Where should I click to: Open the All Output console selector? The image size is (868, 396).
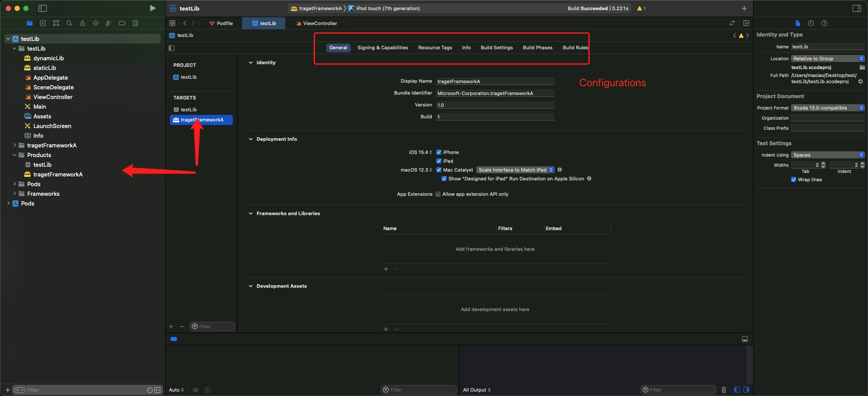477,390
